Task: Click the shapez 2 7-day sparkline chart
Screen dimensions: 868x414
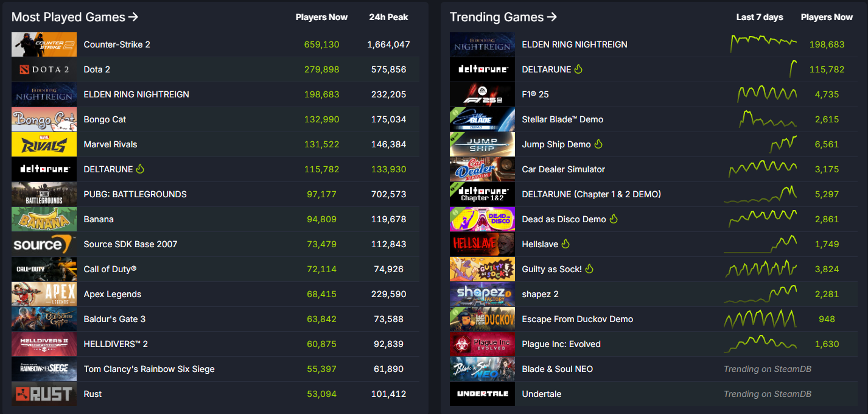Action: click(760, 294)
